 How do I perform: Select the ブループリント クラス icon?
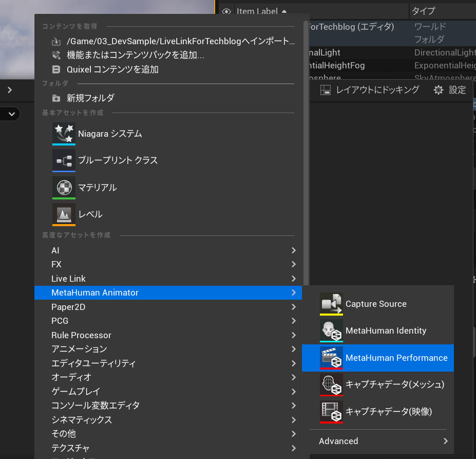[64, 160]
